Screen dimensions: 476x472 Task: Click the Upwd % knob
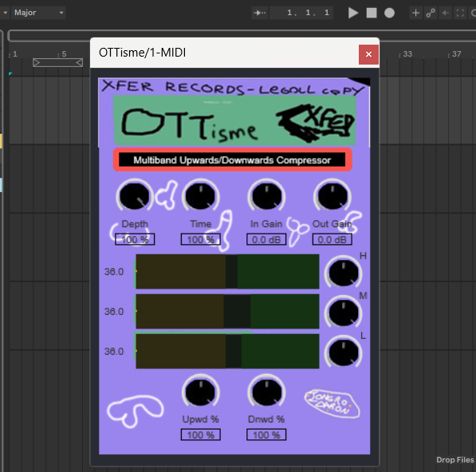point(200,391)
